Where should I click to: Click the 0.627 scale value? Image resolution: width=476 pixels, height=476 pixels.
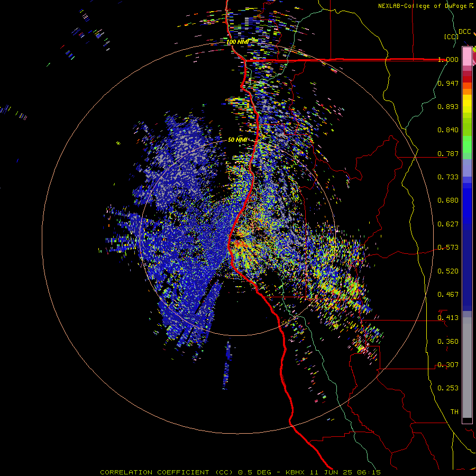coord(448,224)
